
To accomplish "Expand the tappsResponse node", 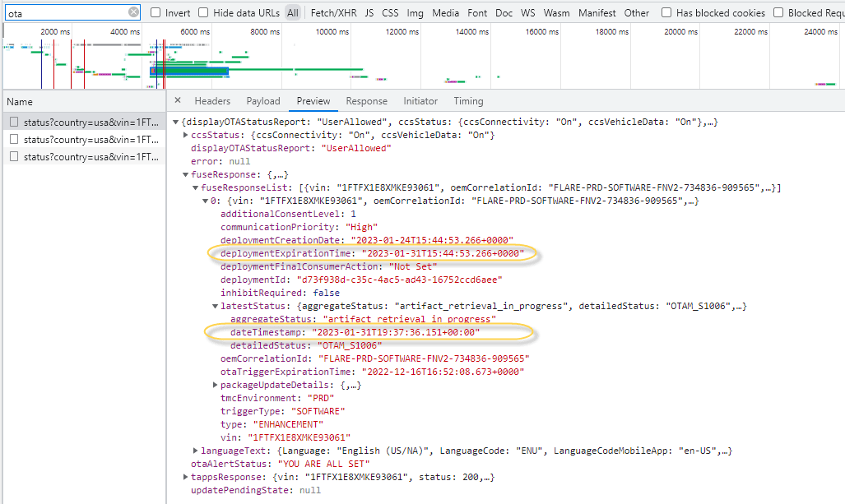I will tap(185, 477).
